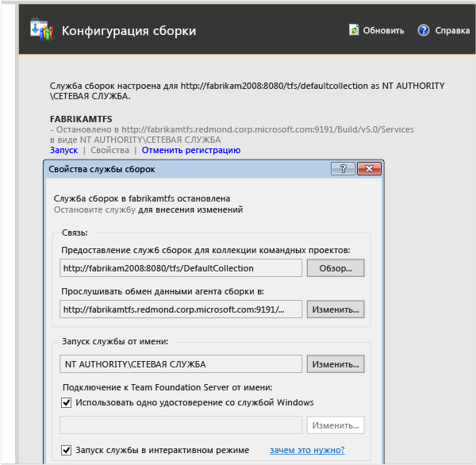Click Прослушивать обмен данными агента label
This screenshot has height=465, width=476.
163,292
